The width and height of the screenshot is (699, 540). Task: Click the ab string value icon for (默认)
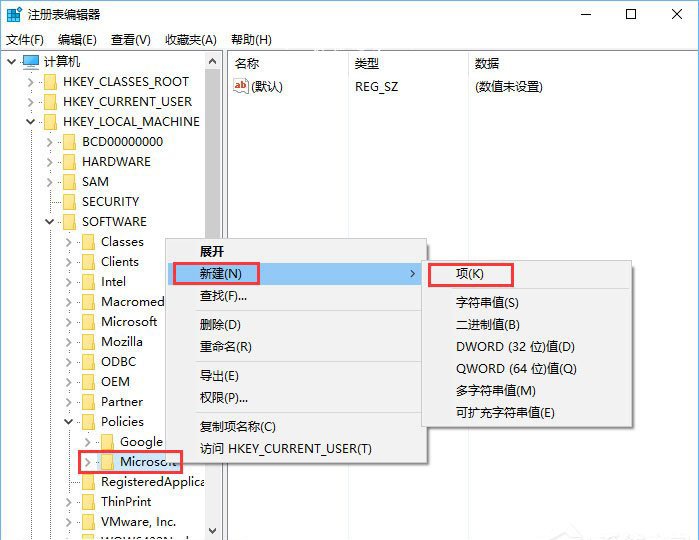coord(241,86)
